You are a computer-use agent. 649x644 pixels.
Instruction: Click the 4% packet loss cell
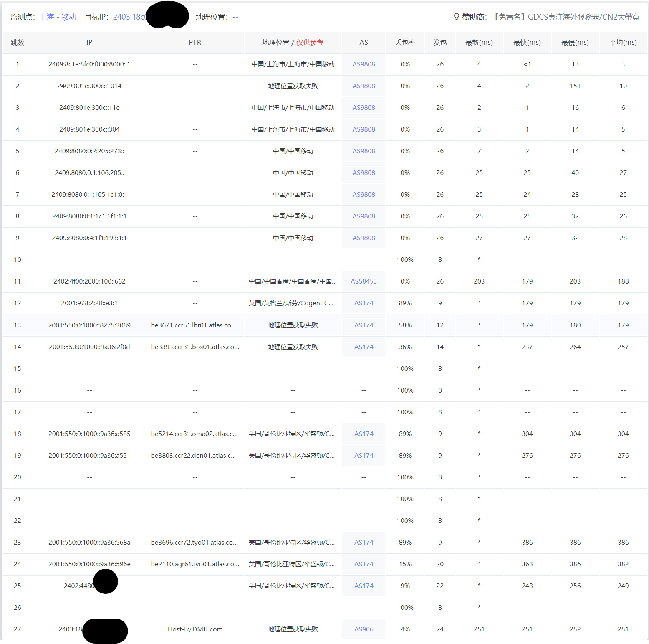tap(405, 629)
